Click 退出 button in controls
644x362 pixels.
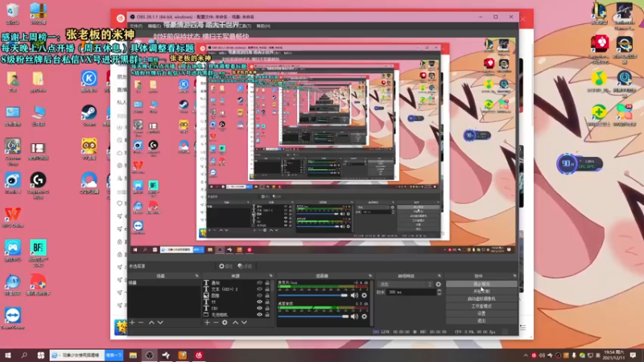(x=481, y=321)
